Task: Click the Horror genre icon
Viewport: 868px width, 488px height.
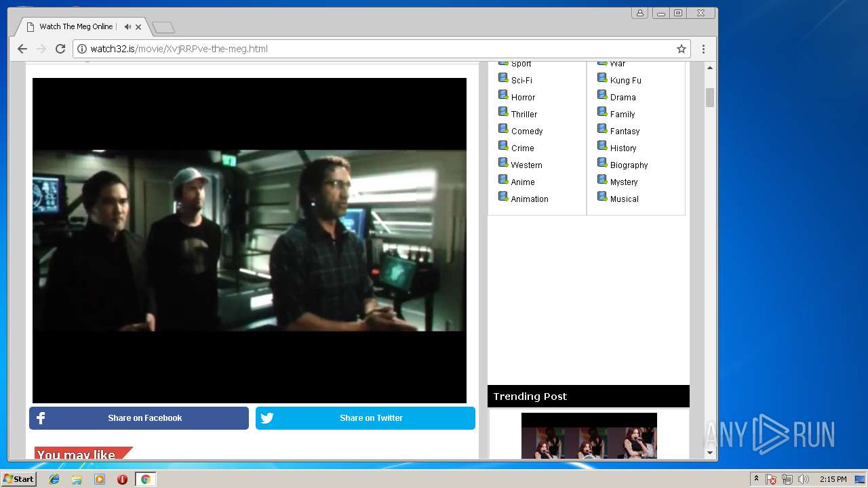Action: coord(503,95)
